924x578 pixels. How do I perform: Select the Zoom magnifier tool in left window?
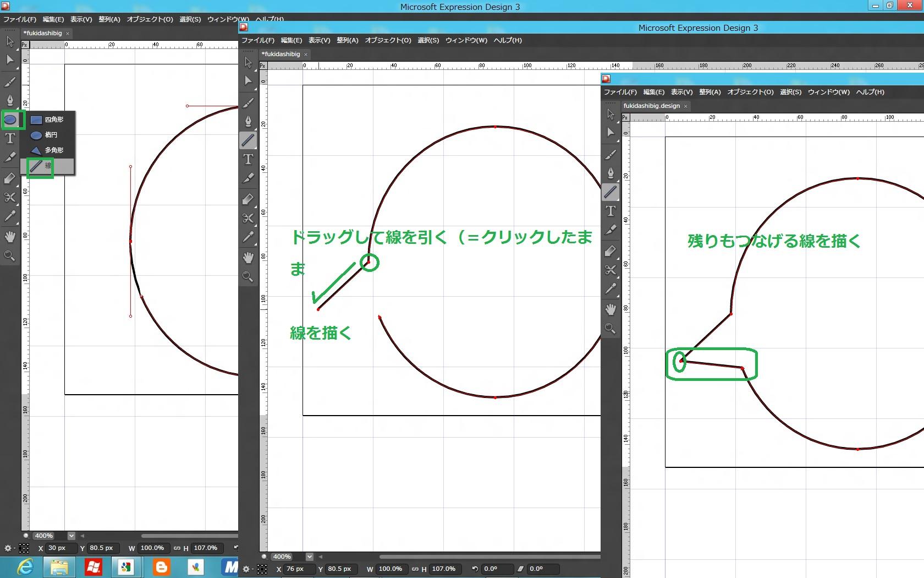[x=10, y=256]
